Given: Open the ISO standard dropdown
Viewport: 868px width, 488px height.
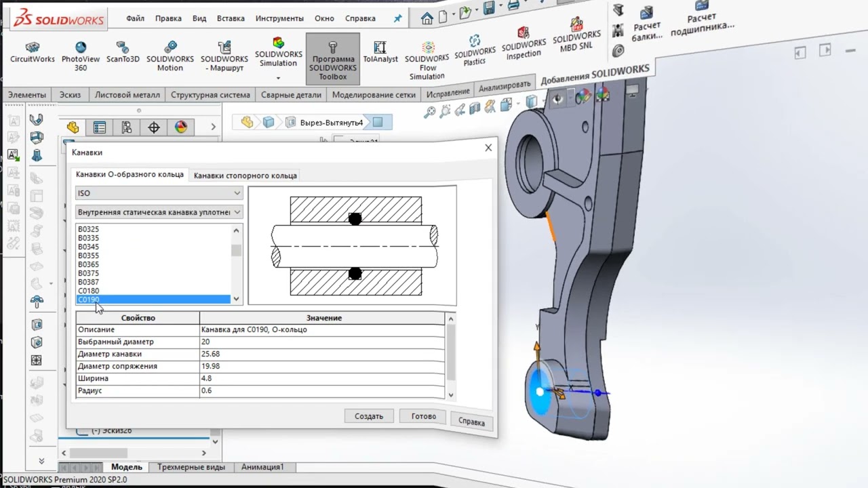Looking at the screenshot, I should pyautogui.click(x=159, y=193).
